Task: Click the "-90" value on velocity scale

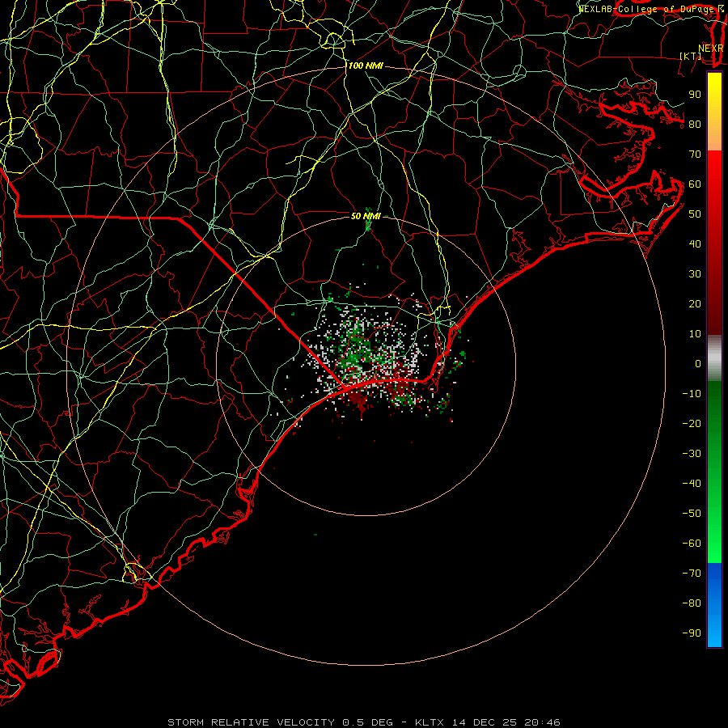Action: click(692, 633)
